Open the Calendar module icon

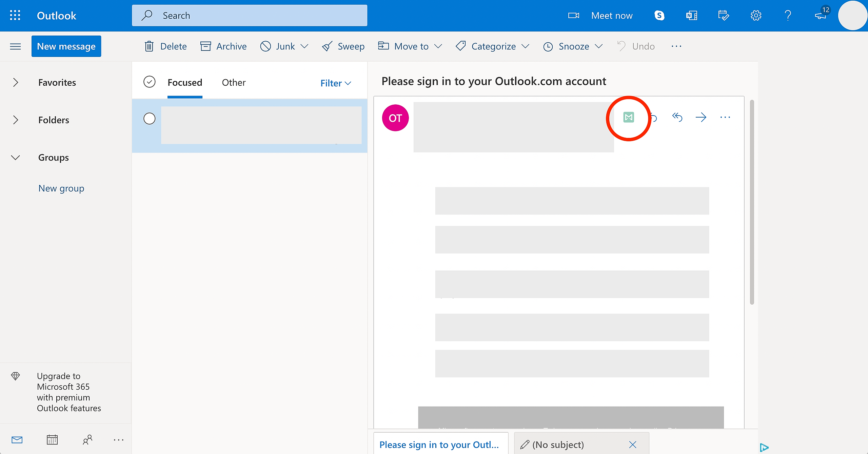[52, 440]
